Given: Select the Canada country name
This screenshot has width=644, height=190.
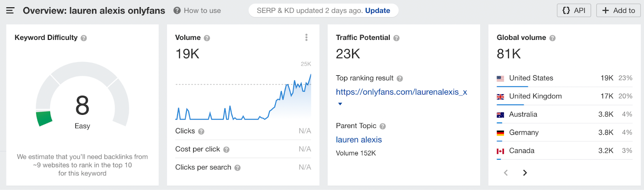Looking at the screenshot, I should tap(522, 151).
